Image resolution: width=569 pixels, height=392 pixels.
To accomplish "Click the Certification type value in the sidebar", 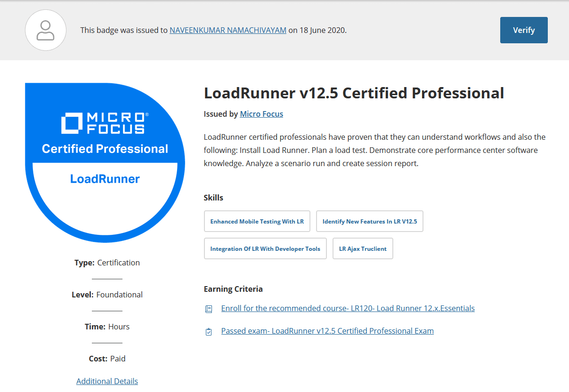I will coord(118,262).
